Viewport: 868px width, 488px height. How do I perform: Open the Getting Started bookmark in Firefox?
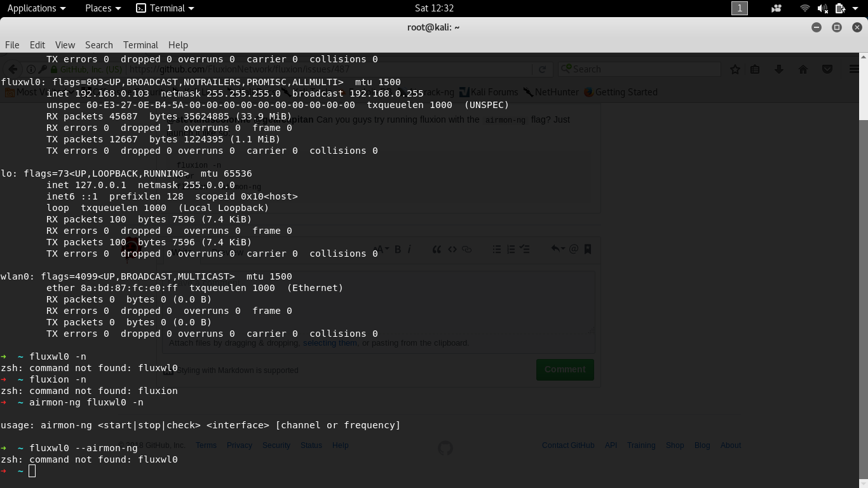pos(621,92)
